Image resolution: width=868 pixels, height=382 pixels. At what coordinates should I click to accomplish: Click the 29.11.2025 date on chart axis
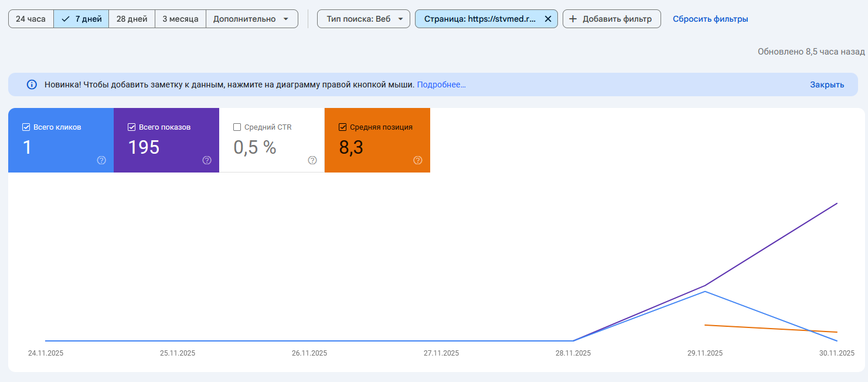[704, 353]
